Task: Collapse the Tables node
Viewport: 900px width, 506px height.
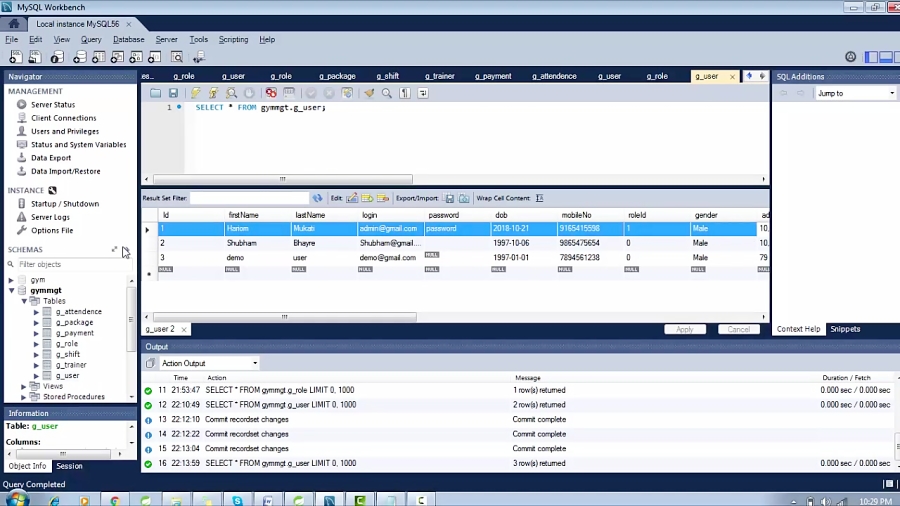Action: coord(24,301)
